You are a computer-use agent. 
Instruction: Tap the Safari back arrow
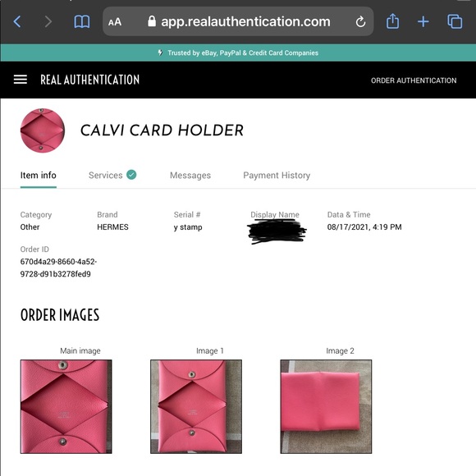(17, 22)
